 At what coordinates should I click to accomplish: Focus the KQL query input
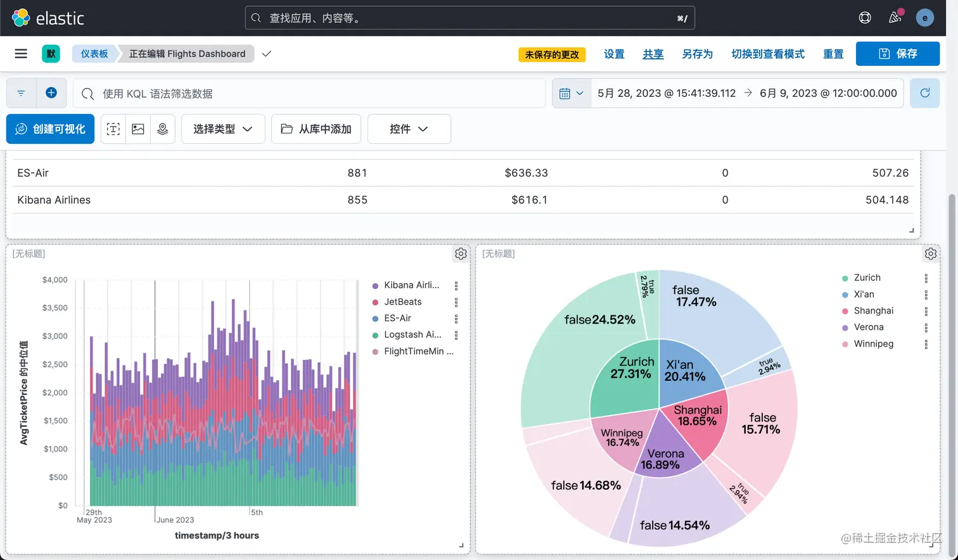309,93
